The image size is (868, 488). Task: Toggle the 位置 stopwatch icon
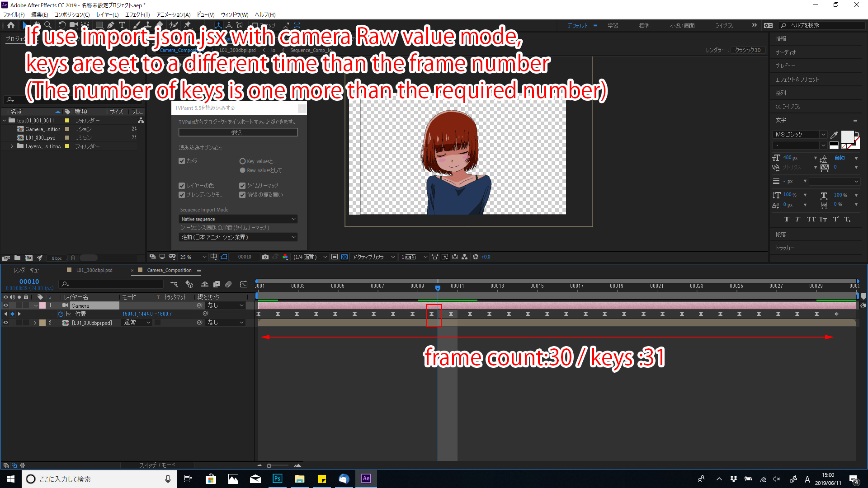61,314
